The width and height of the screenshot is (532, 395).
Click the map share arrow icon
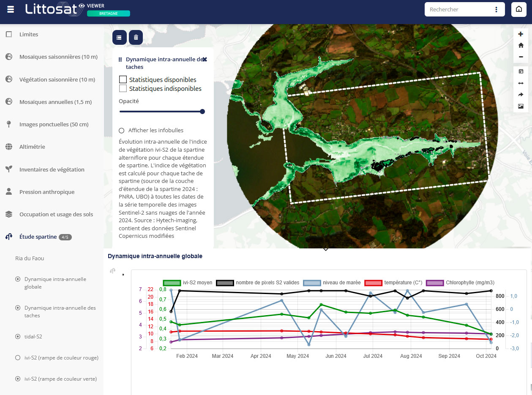click(x=521, y=95)
